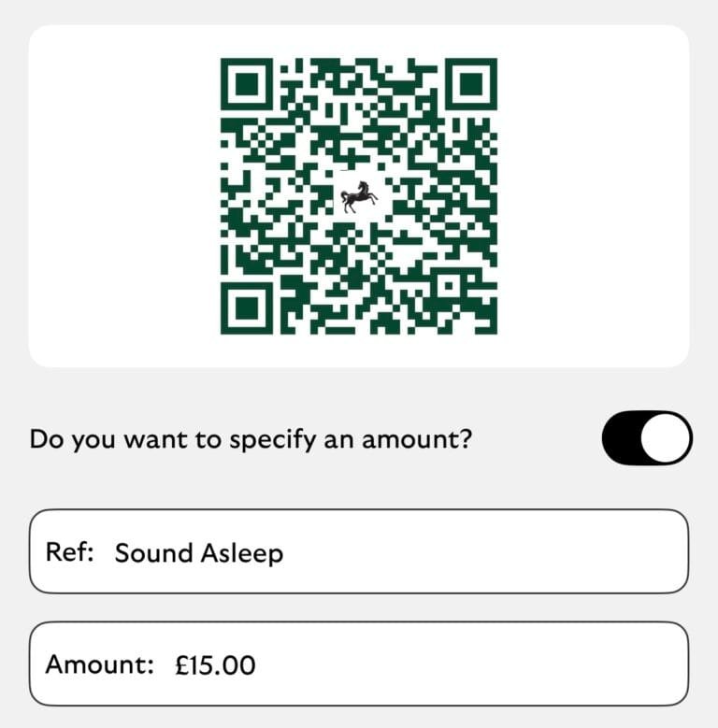
Task: Click the "Ref:" field label
Action: [x=70, y=552]
